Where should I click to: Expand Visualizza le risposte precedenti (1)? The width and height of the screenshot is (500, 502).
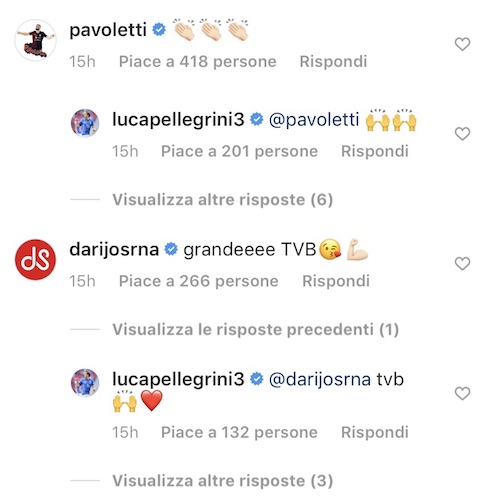point(256,329)
